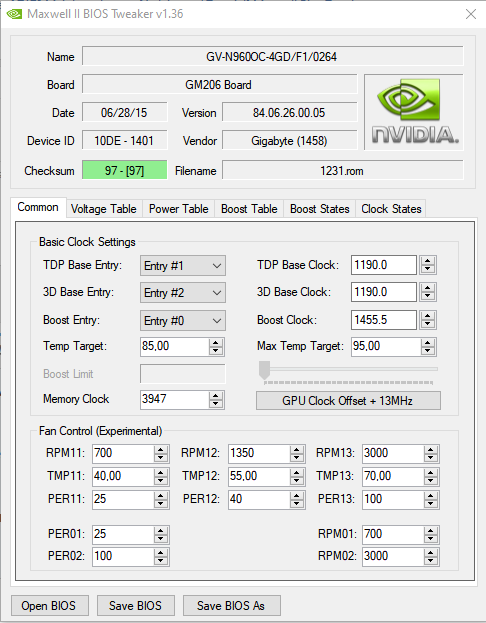Click the Open BIOS button
The height and width of the screenshot is (623, 486).
tap(49, 606)
